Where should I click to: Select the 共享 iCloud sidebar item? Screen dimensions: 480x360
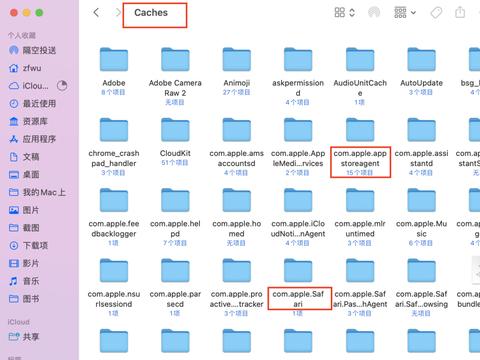pyautogui.click(x=24, y=337)
